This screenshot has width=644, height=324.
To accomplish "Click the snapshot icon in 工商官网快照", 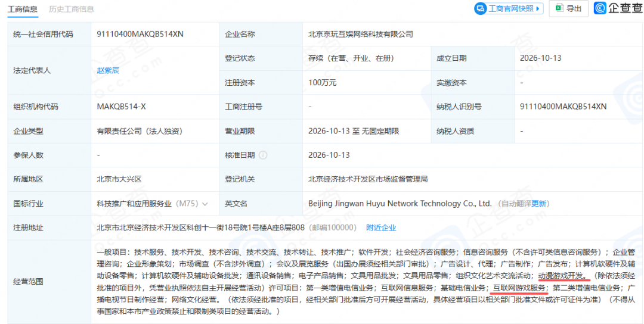I will (x=481, y=8).
